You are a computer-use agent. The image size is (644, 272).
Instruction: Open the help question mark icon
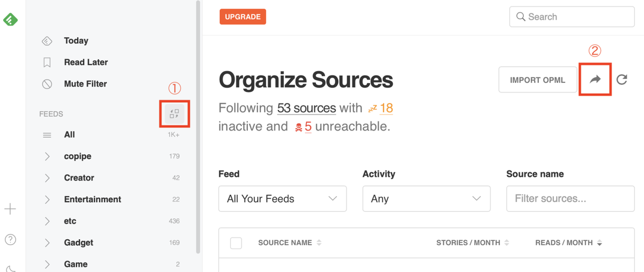10,240
